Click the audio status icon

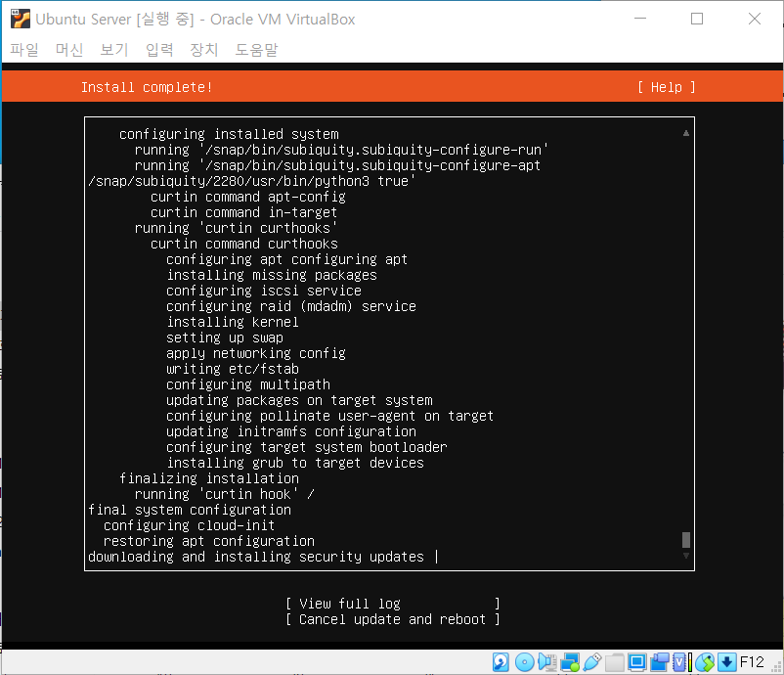pyautogui.click(x=547, y=662)
